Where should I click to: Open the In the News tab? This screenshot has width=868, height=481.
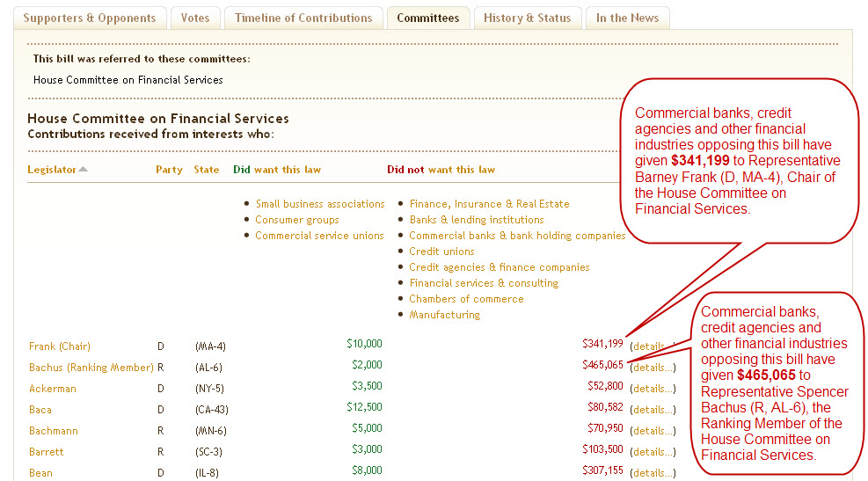click(627, 18)
